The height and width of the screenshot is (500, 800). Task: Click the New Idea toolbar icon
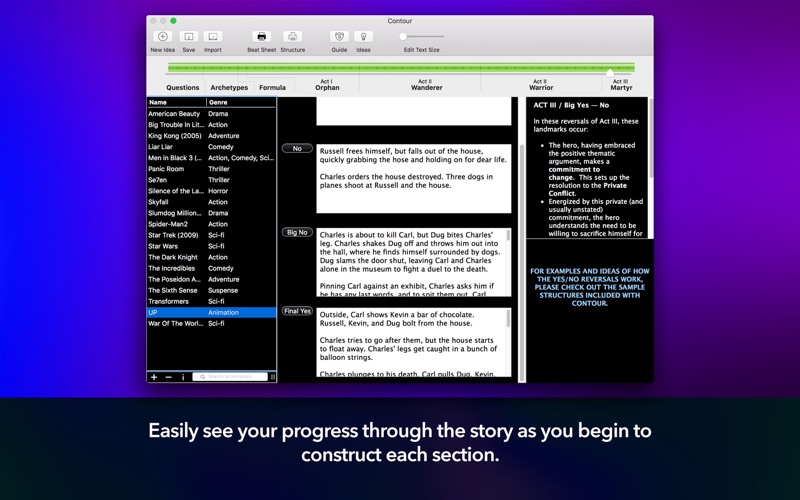[163, 37]
